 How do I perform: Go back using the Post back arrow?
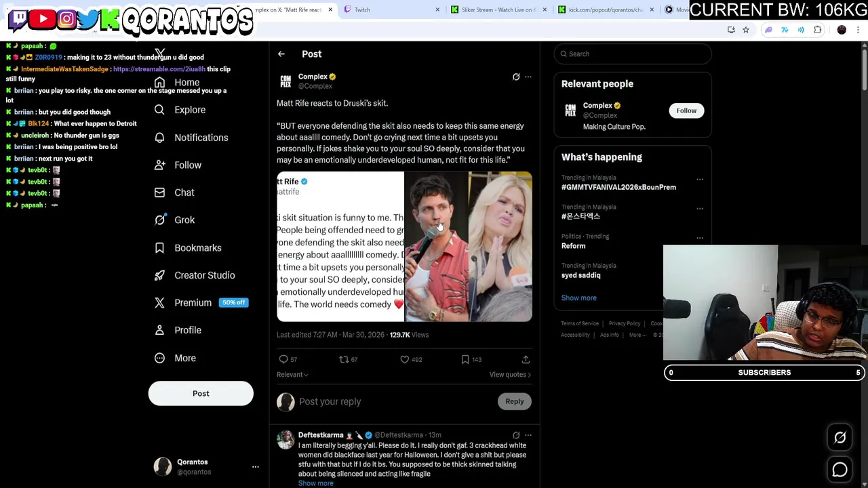(281, 54)
